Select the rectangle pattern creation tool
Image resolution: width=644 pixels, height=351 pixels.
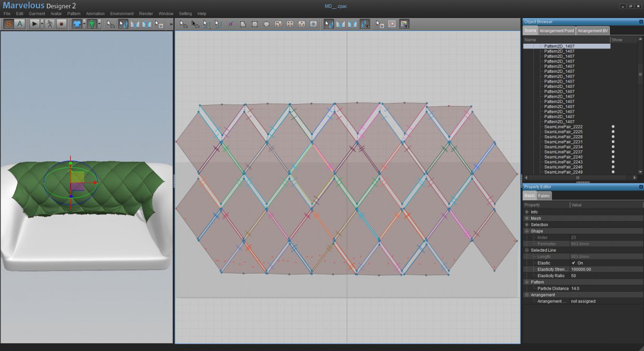coord(254,24)
